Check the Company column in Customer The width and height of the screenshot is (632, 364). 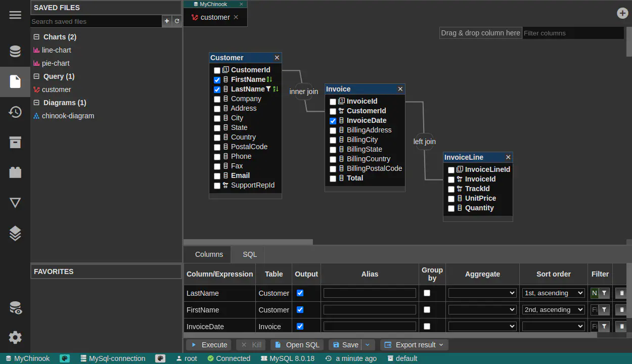tap(217, 99)
